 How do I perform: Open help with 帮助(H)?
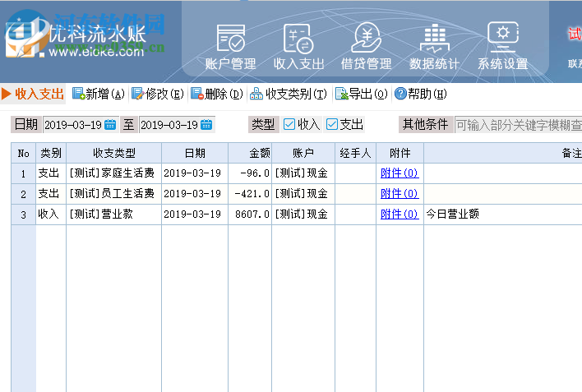click(x=421, y=94)
